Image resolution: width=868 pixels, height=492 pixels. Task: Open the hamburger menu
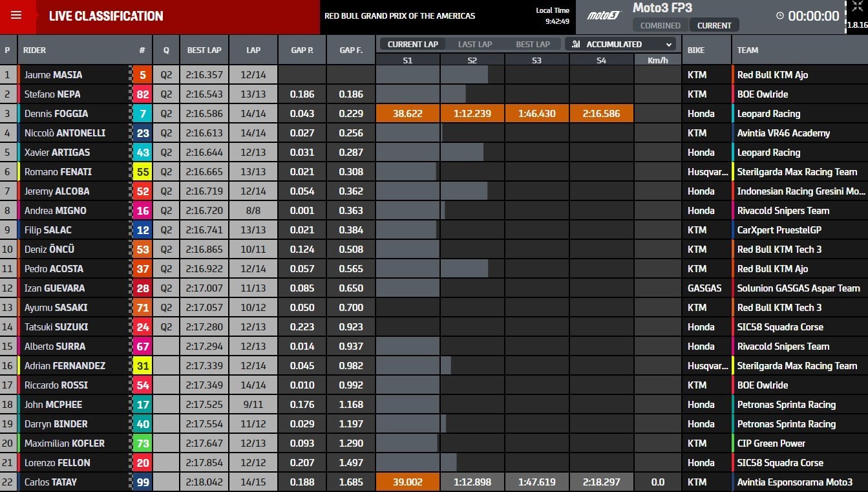(16, 16)
